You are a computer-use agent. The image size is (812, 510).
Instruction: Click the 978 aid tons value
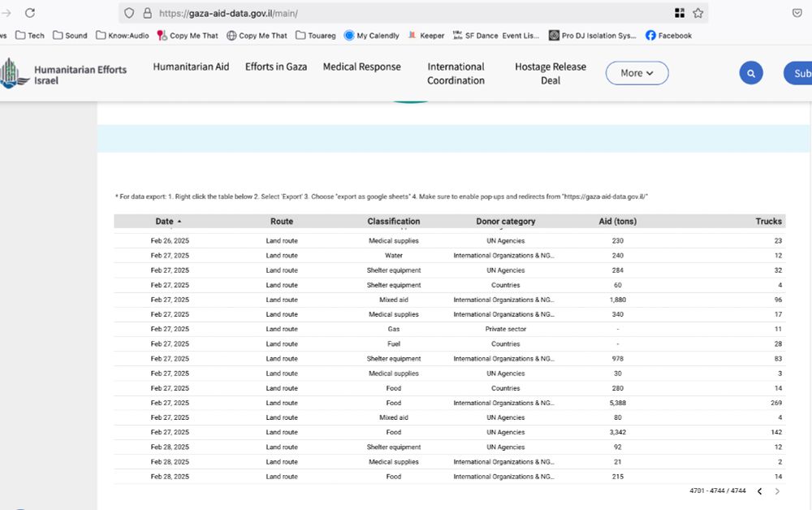tap(618, 358)
